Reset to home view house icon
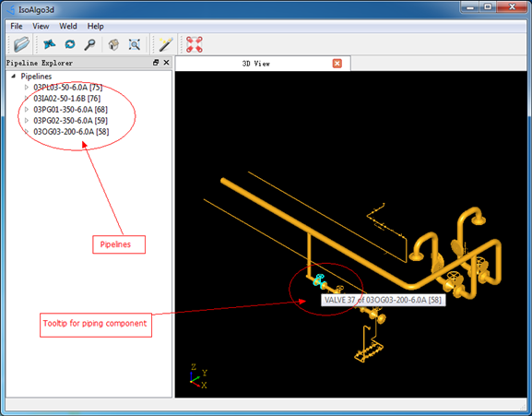532x416 pixels. click(x=113, y=44)
